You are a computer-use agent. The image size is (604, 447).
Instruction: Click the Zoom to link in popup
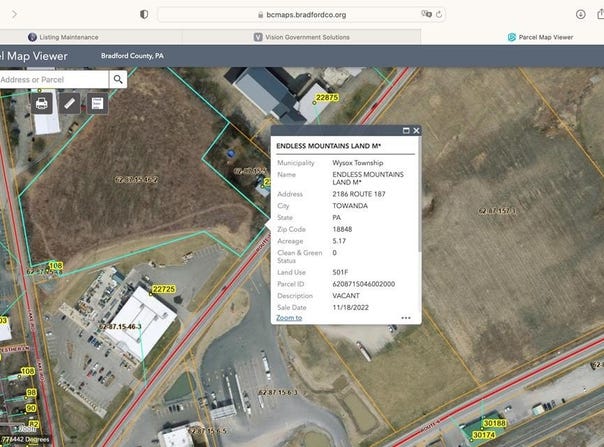(289, 318)
